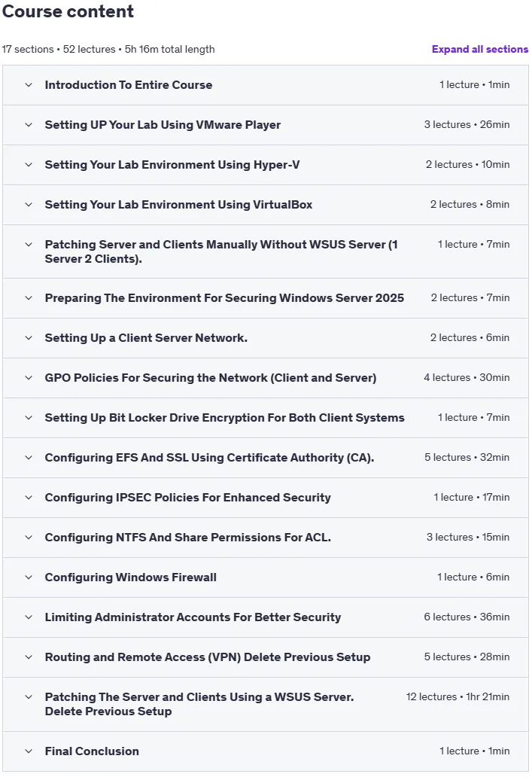Screen dimensions: 532x777
Task: Select Configuring NTFS And Share Permissions title
Action: (187, 537)
